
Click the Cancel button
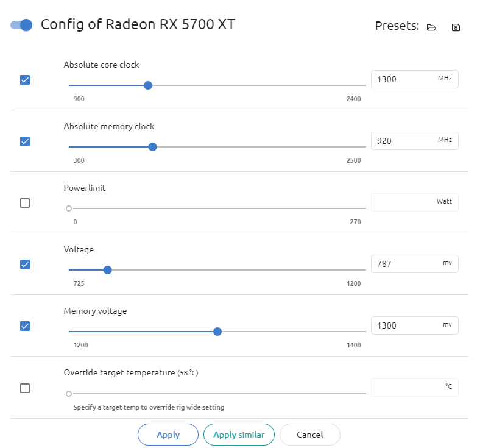click(310, 435)
